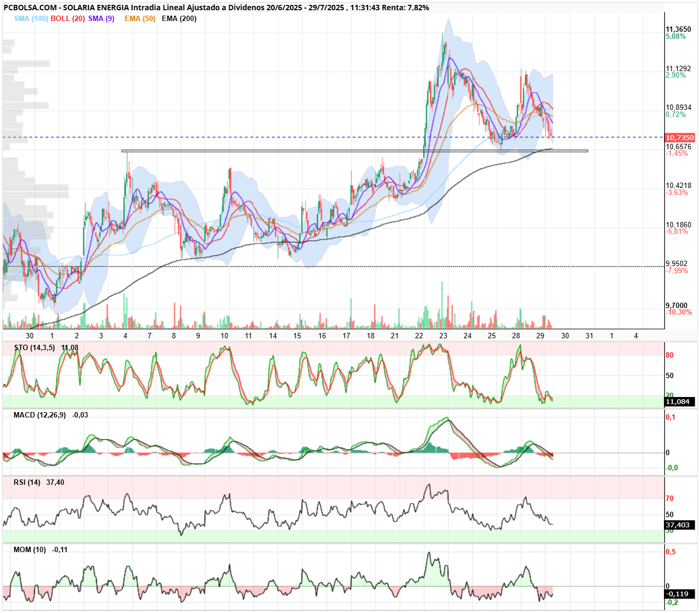This screenshot has width=700, height=613.
Task: Click the MOM (10) indicator label
Action: point(30,549)
